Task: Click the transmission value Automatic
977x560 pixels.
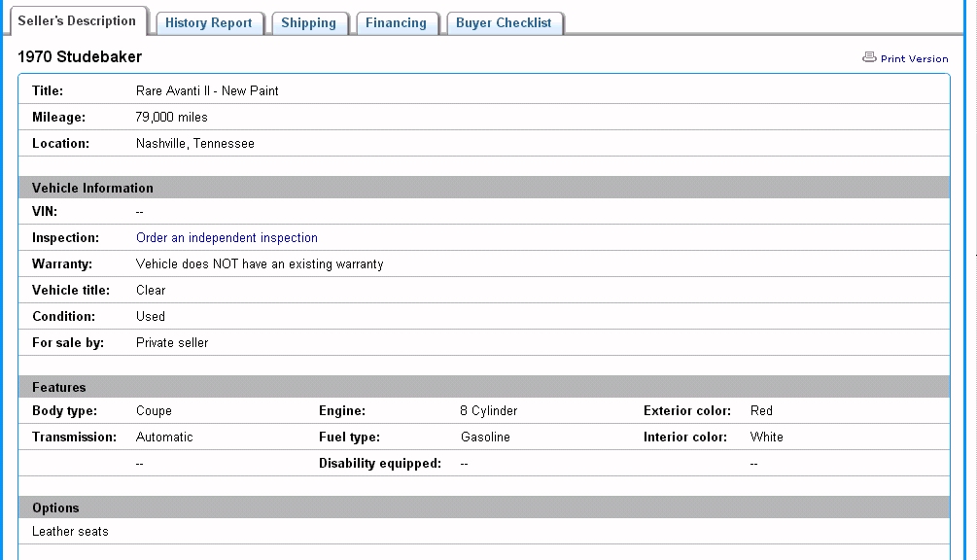Action: 164,437
